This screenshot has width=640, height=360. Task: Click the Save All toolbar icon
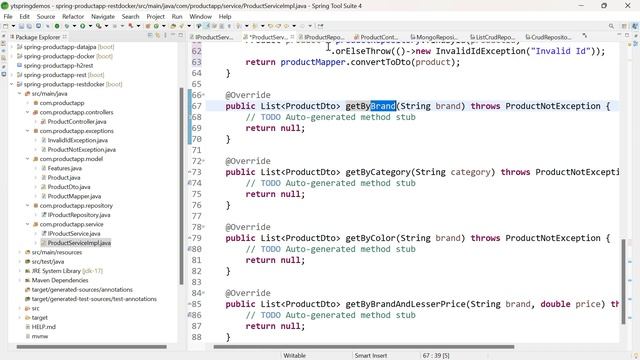point(29,26)
